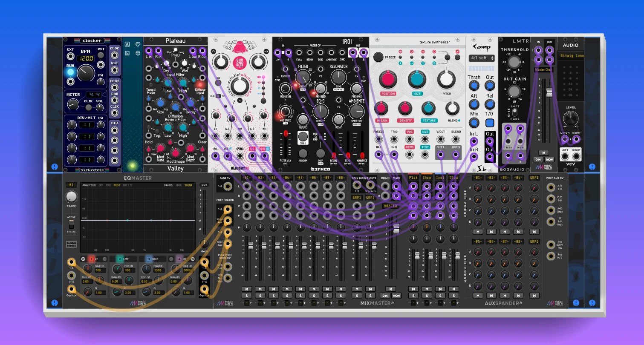This screenshot has width=644, height=345.
Task: Open the 120.0 BPM display on Clocker
Action: 85,58
